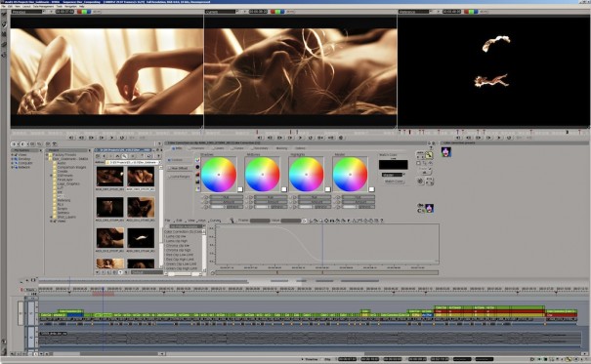Click the key icon left of Frame field
Image resolution: width=591 pixels, height=364 pixels.
pyautogui.click(x=232, y=221)
